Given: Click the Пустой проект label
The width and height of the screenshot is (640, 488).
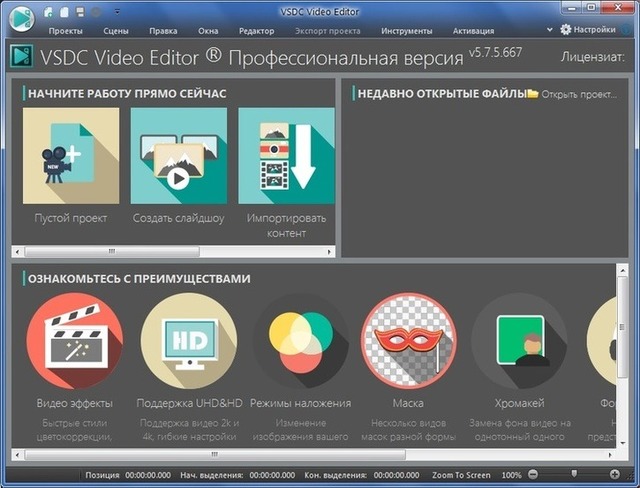Looking at the screenshot, I should [x=71, y=218].
